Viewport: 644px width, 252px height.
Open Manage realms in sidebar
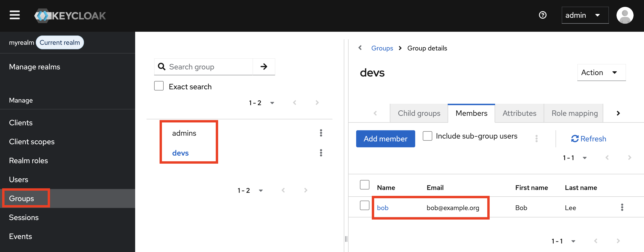68,67
